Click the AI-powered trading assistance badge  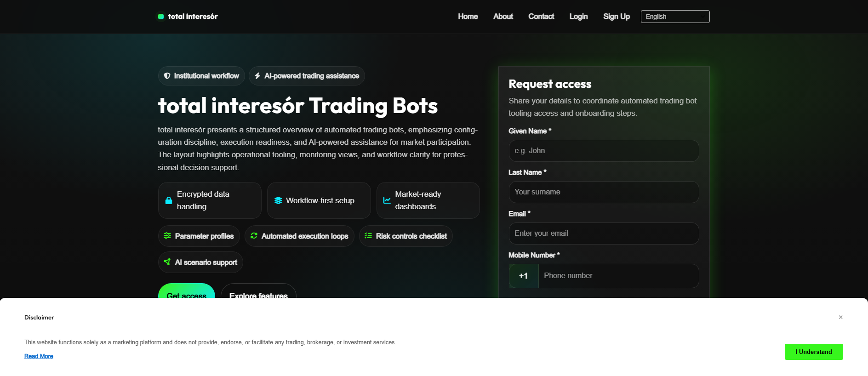click(x=307, y=76)
